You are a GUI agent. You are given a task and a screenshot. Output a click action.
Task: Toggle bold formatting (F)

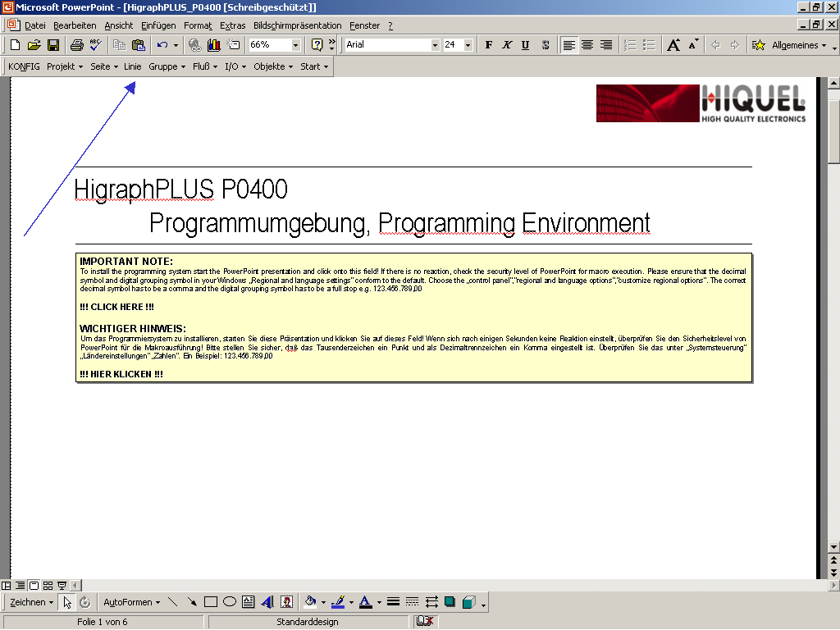(x=489, y=45)
